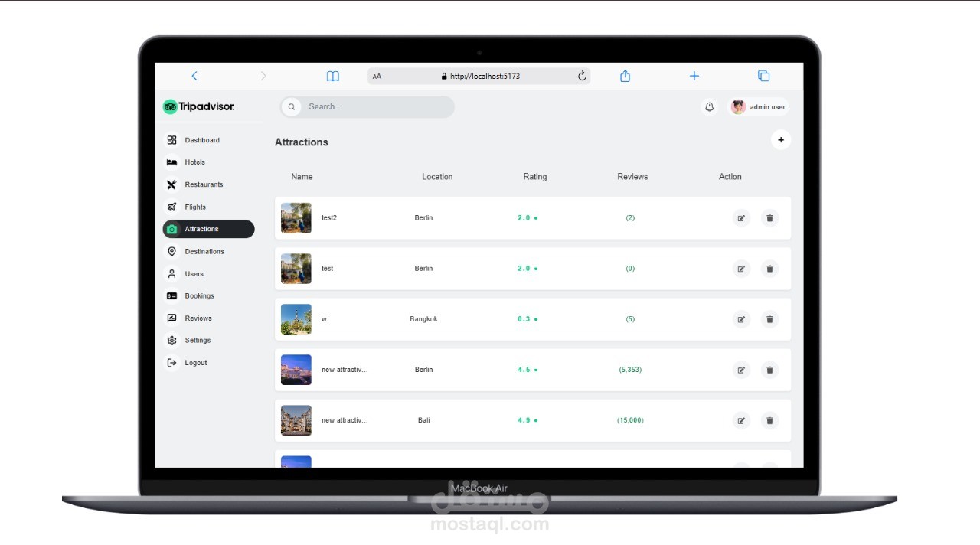Click the Action column header

[x=730, y=177]
